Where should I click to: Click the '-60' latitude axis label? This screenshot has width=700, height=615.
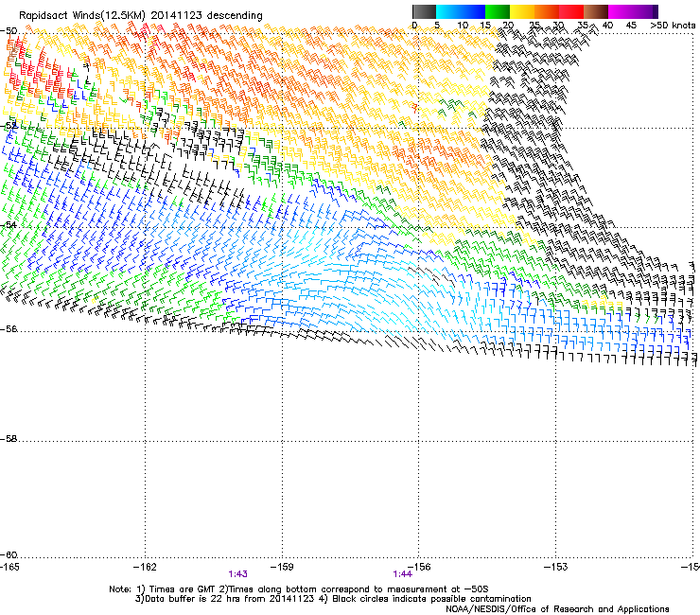pos(9,555)
